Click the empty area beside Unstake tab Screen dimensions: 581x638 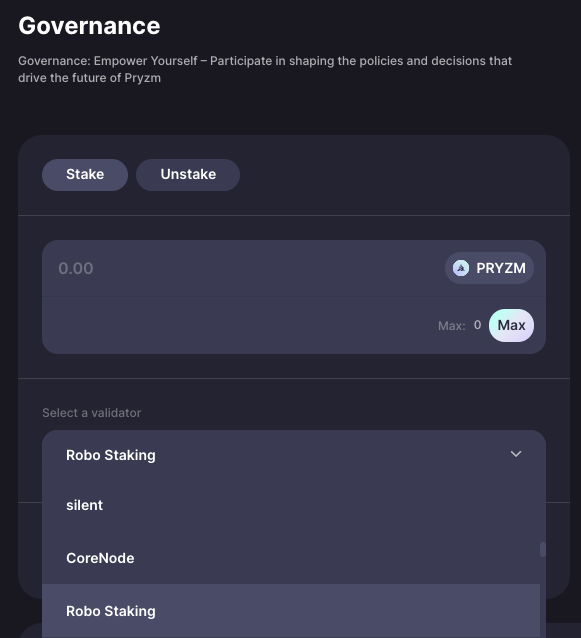click(403, 175)
